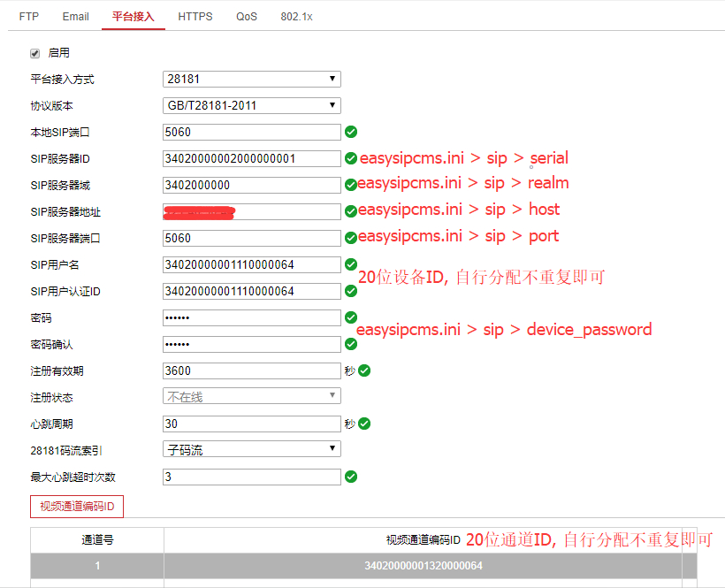Click the green check beside 注册有效期
The image size is (725, 588).
(367, 370)
